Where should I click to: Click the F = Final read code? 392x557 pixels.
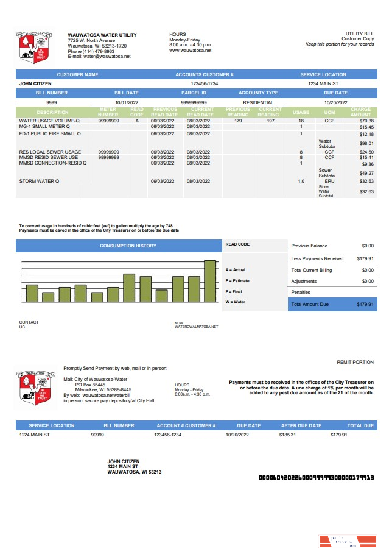click(x=233, y=292)
